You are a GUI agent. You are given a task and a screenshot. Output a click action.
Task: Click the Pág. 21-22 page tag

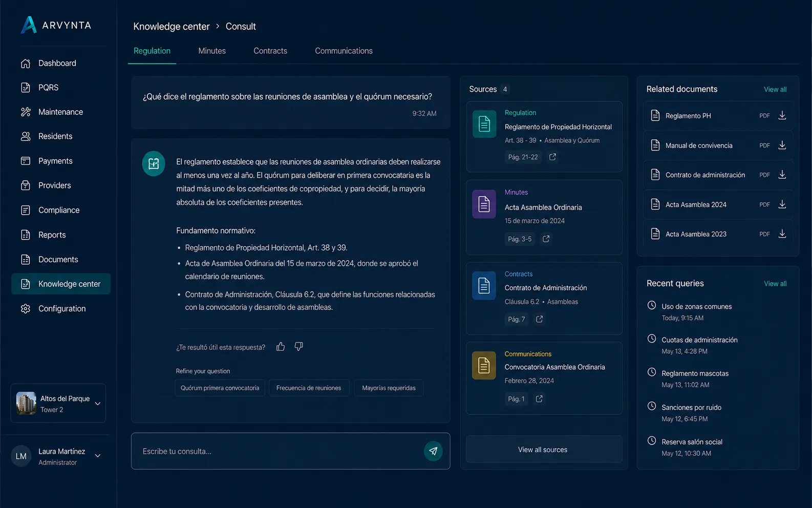click(x=523, y=157)
